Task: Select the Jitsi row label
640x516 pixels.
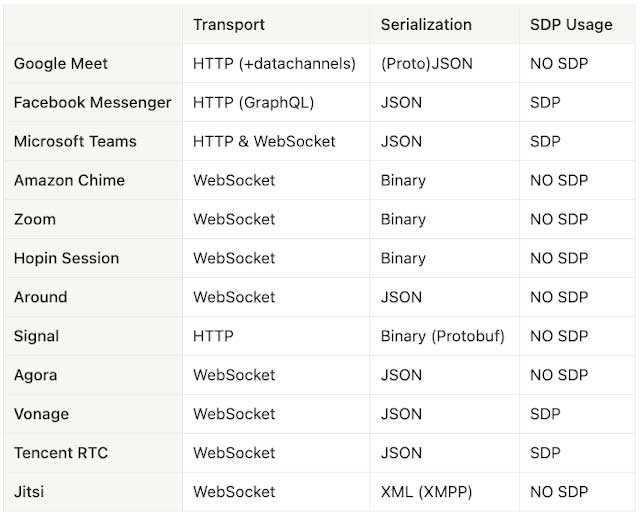Action: 29,493
